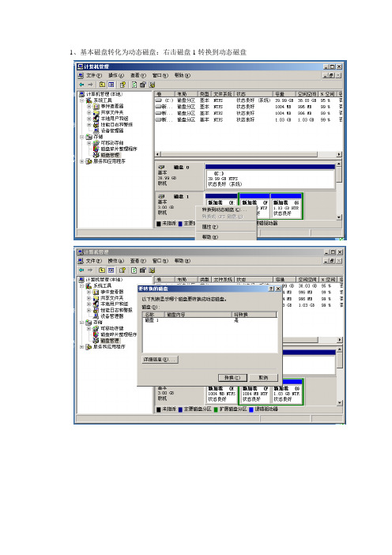This screenshot has width=392, height=555.
Task: Click the volume list's right scroll arrow in the first screenshot
Action: tap(339, 154)
